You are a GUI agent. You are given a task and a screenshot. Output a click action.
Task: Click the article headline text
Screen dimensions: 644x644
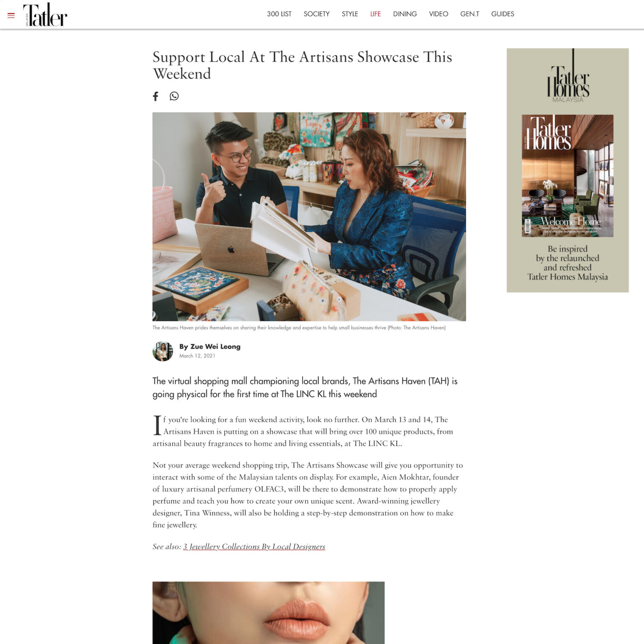click(302, 65)
